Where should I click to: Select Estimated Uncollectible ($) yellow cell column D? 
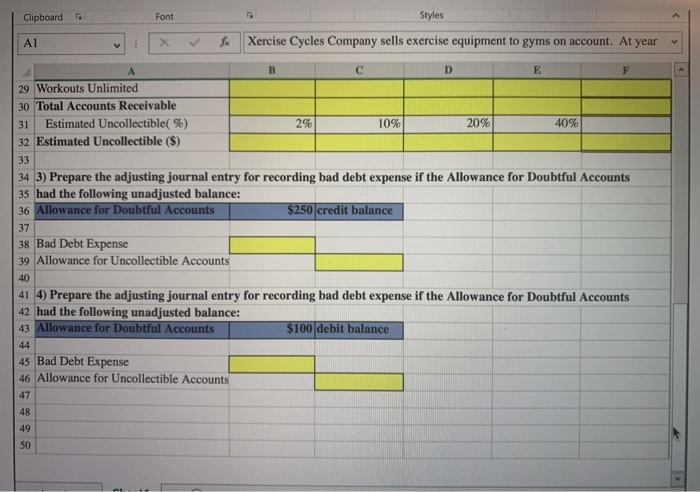(x=448, y=142)
